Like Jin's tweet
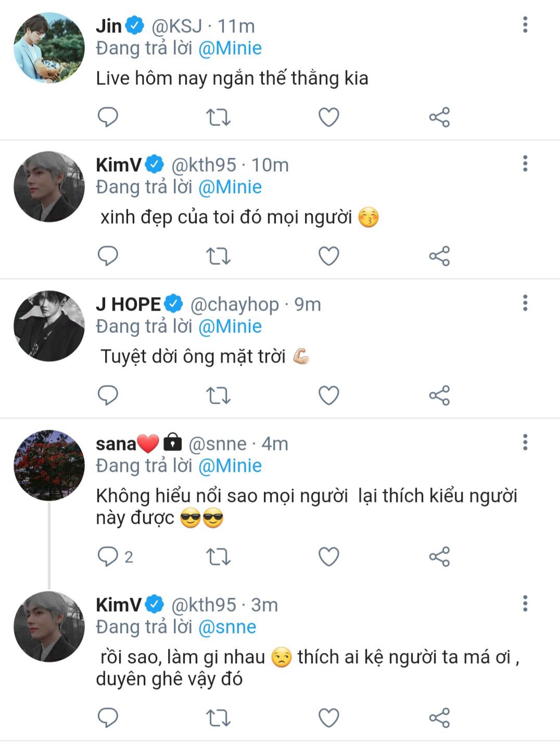This screenshot has height=746, width=560. (328, 117)
